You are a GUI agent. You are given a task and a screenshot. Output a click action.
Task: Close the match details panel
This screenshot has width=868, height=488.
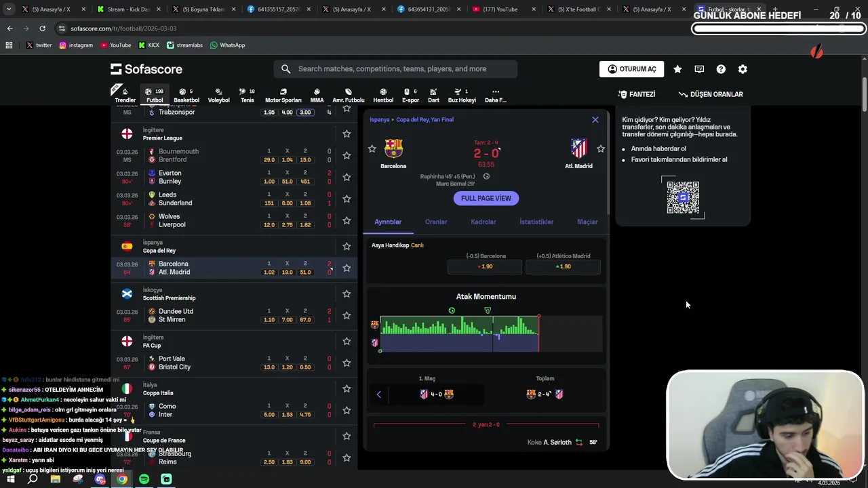click(595, 120)
